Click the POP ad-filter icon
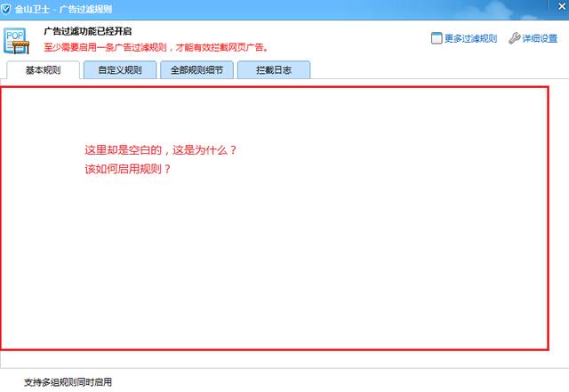 (x=16, y=41)
